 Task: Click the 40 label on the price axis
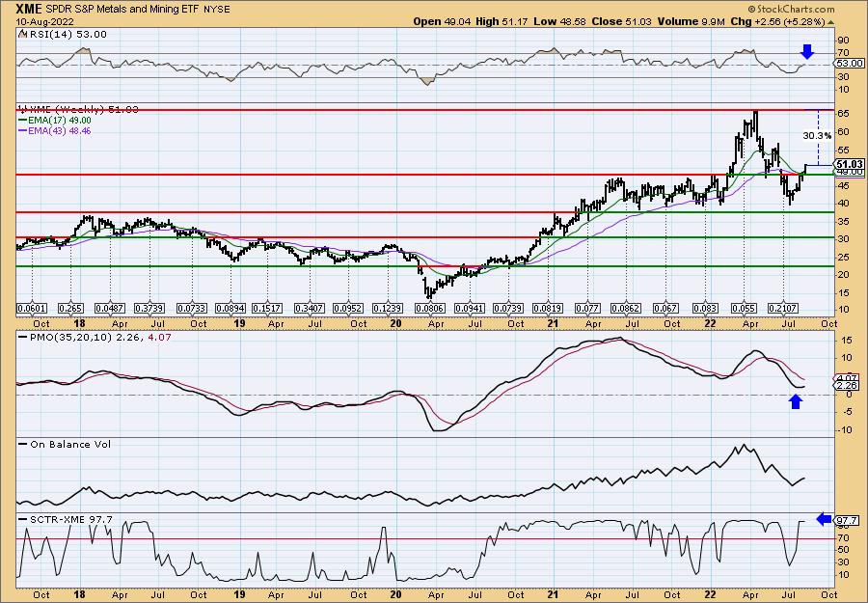(843, 204)
